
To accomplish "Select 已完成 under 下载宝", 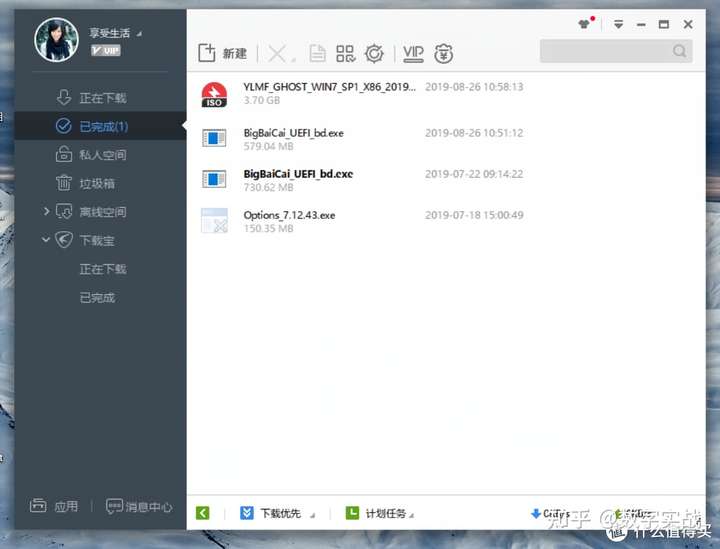I will click(x=97, y=297).
